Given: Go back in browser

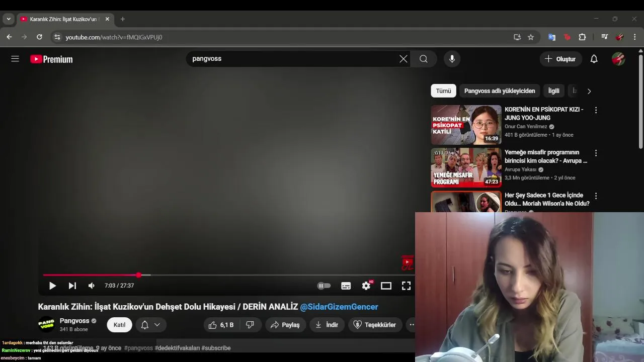Looking at the screenshot, I should (9, 37).
